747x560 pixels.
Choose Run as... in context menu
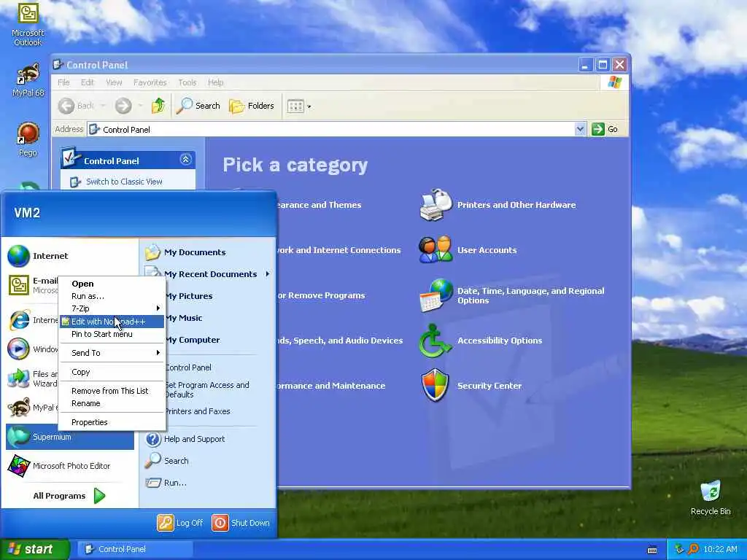[x=112, y=296]
